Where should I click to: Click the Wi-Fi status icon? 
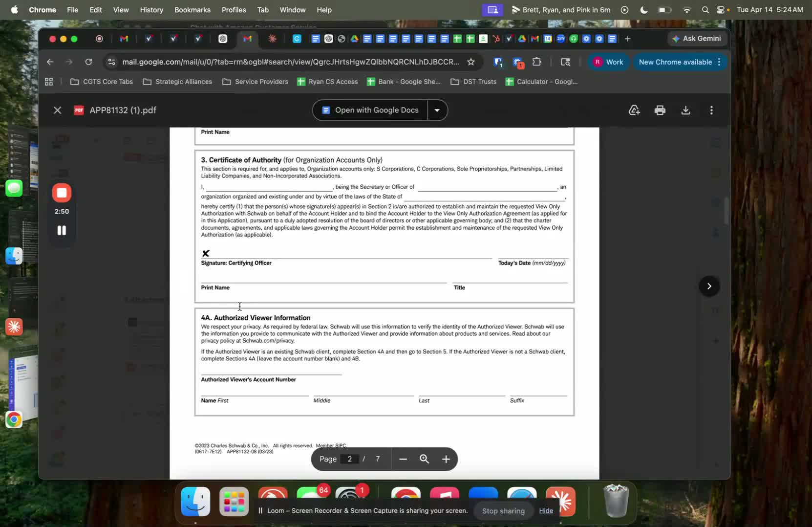point(686,10)
